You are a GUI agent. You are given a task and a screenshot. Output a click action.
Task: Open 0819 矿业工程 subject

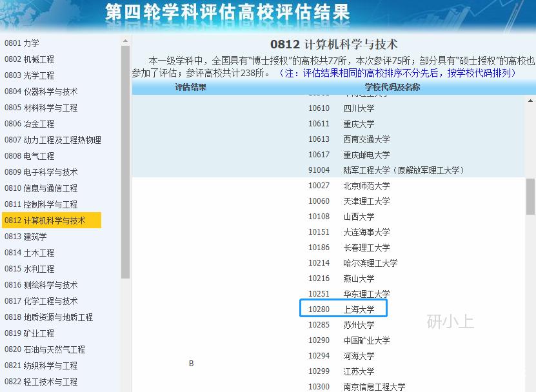click(30, 333)
